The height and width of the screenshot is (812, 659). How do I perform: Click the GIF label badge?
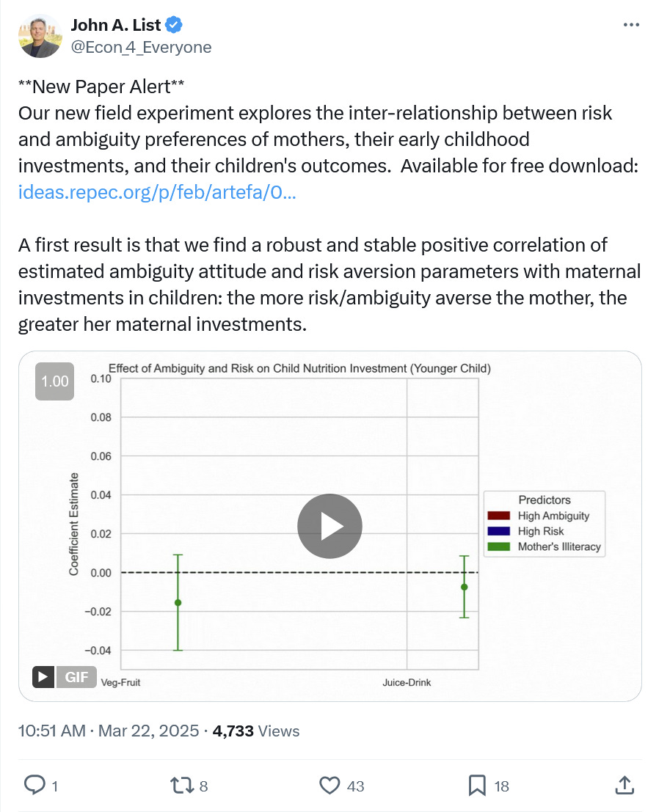(76, 677)
